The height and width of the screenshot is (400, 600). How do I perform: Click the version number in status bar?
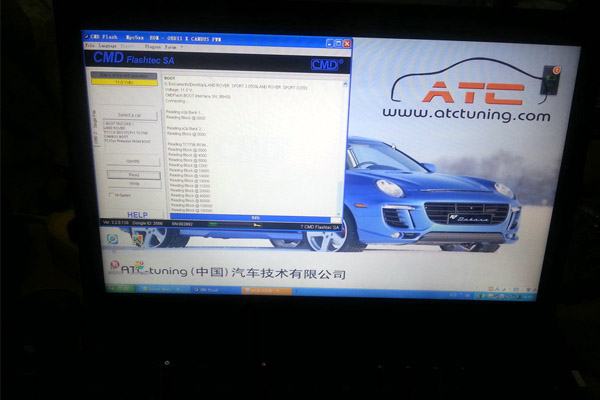(x=116, y=222)
